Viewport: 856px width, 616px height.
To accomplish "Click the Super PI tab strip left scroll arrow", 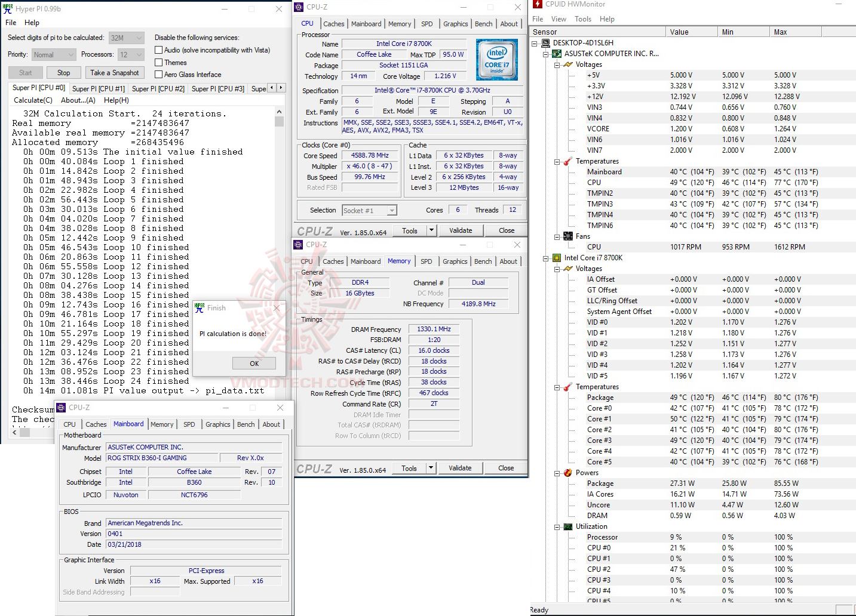I will [x=272, y=88].
